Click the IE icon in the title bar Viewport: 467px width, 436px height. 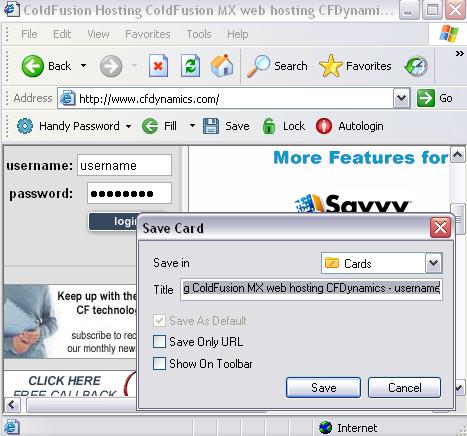tap(11, 9)
